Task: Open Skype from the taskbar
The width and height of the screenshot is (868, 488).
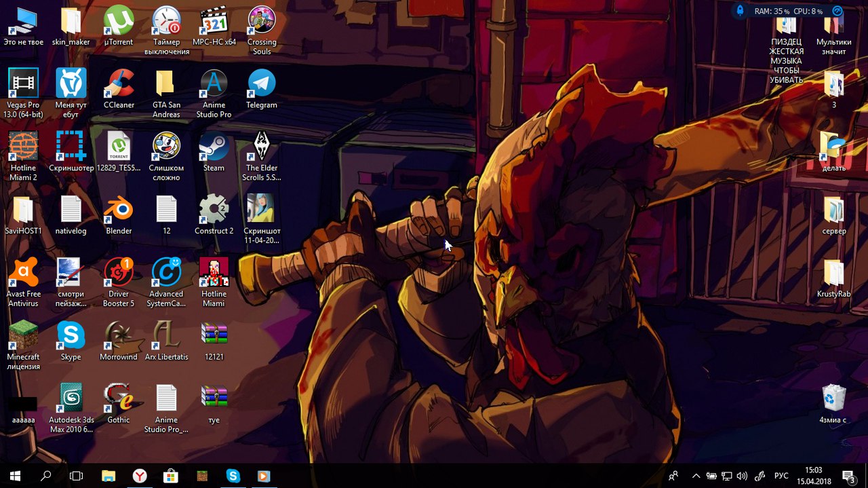Action: (233, 476)
